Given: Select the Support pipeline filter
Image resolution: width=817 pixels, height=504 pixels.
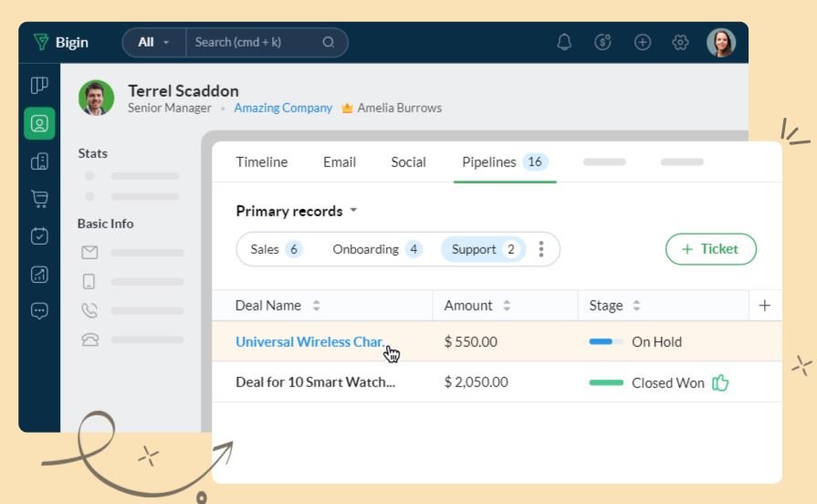Looking at the screenshot, I should [x=484, y=249].
